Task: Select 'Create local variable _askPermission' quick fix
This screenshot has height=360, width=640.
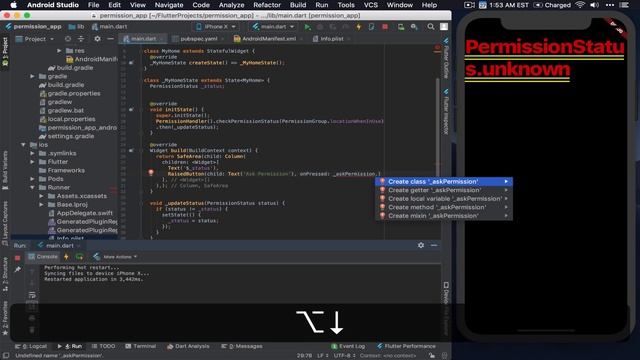Action: (444, 199)
